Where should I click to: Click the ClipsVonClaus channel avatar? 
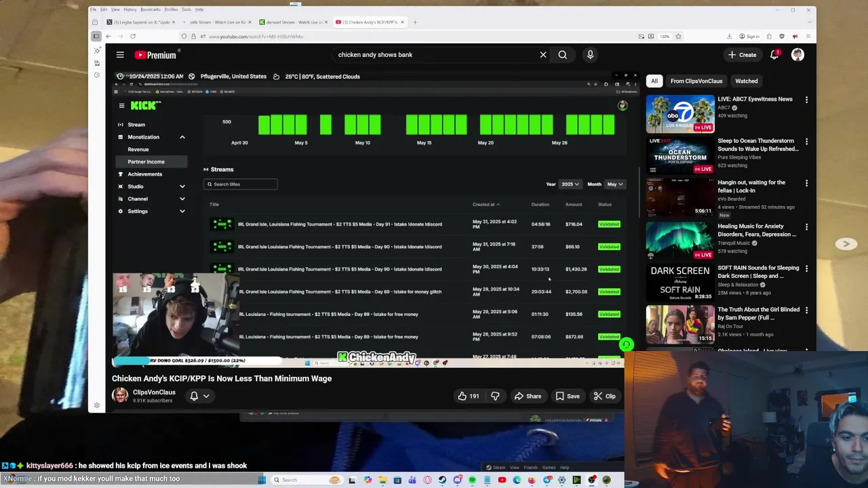120,396
